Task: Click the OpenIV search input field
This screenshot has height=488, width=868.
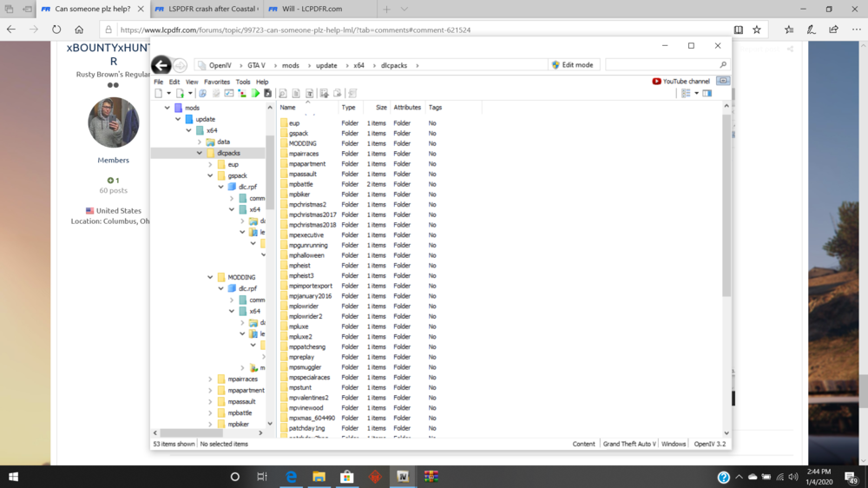Action: pos(662,65)
